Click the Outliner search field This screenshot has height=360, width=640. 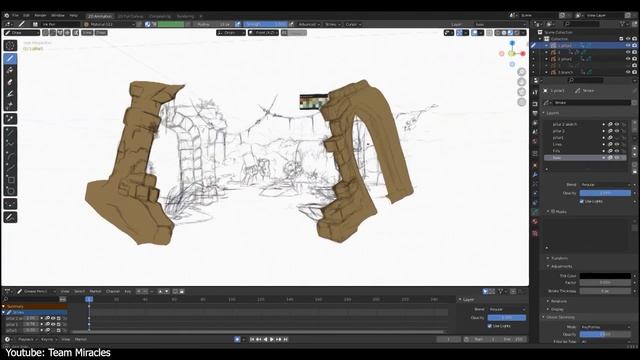(583, 24)
